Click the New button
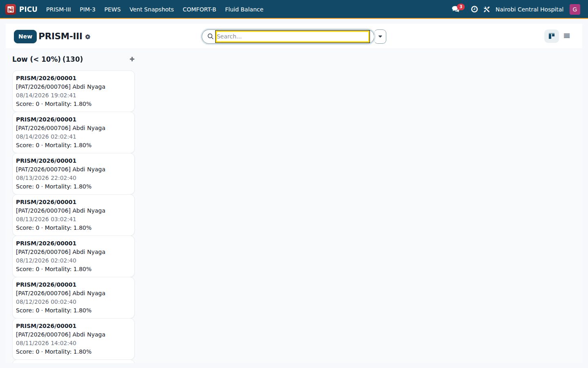 click(x=25, y=36)
